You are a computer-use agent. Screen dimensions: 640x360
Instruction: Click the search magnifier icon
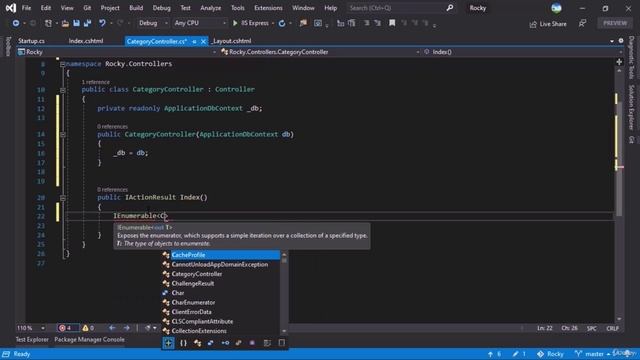pos(449,8)
